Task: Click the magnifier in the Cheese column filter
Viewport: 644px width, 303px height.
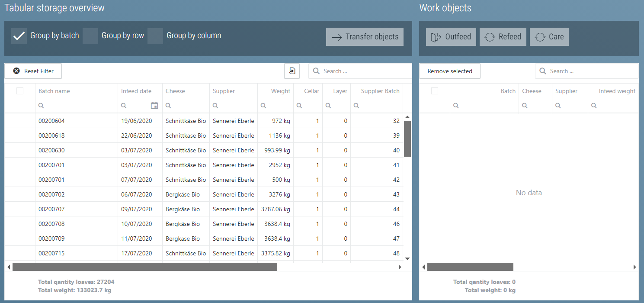Action: click(x=169, y=105)
